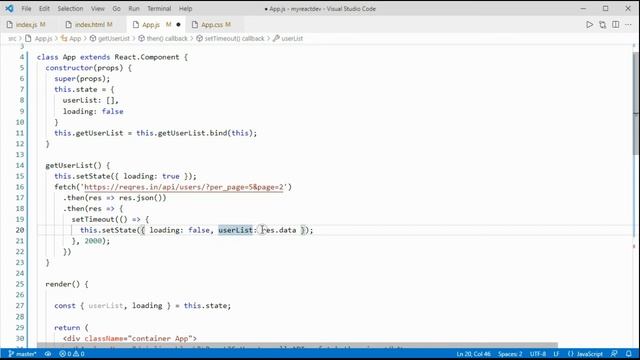Click 'render()' on line 25

click(x=62, y=284)
